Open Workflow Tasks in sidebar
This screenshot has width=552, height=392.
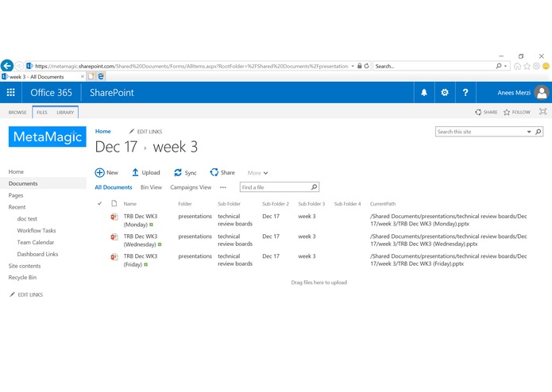(37, 231)
